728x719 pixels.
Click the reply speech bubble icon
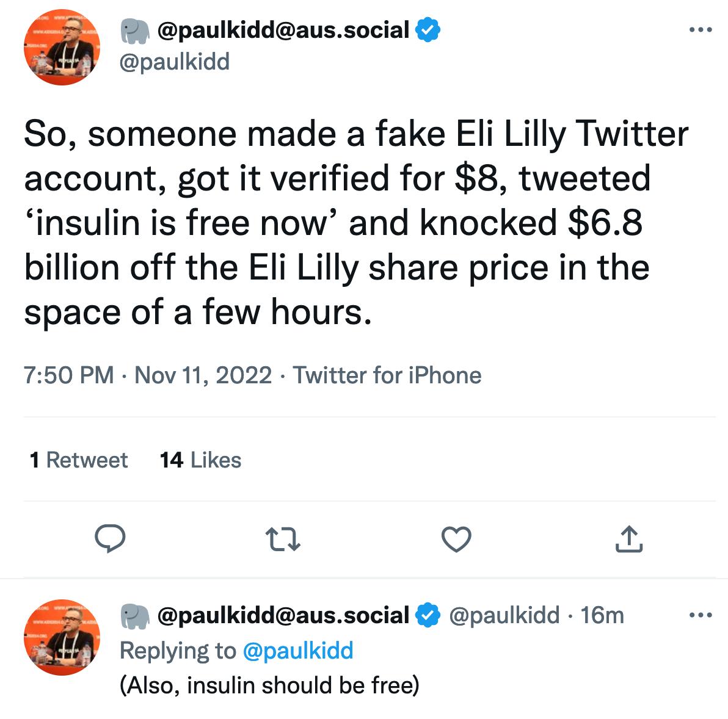111,539
